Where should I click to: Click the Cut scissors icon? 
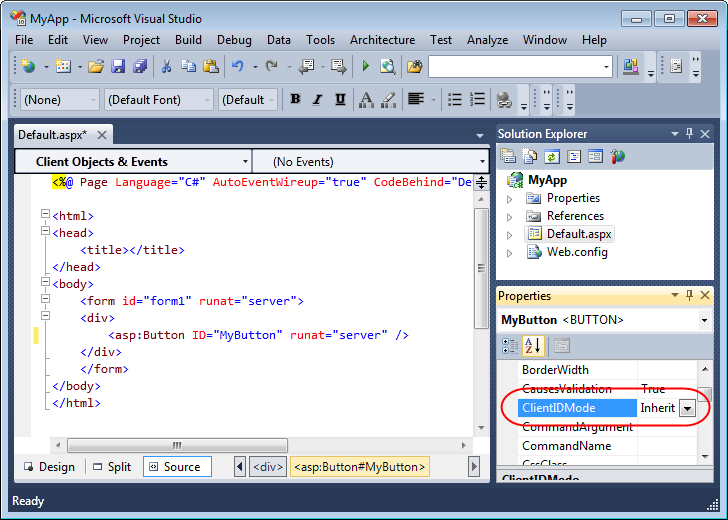[166, 66]
